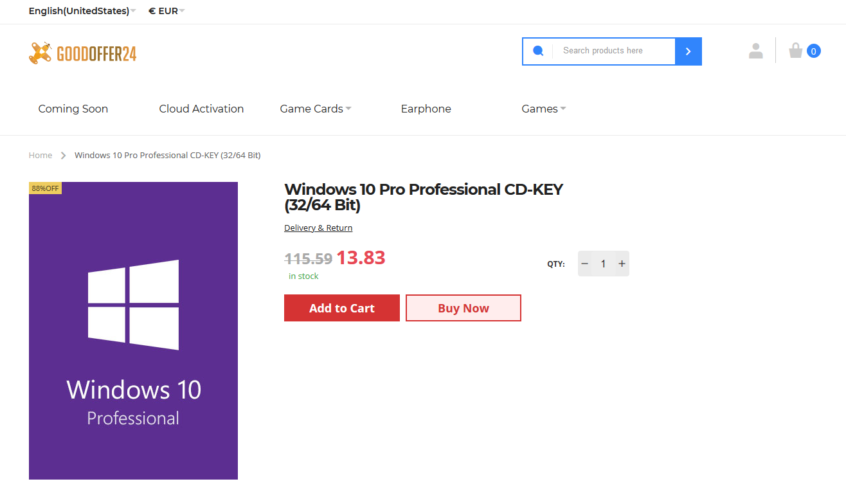
Task: Click the discounted price 13.83
Action: (361, 258)
